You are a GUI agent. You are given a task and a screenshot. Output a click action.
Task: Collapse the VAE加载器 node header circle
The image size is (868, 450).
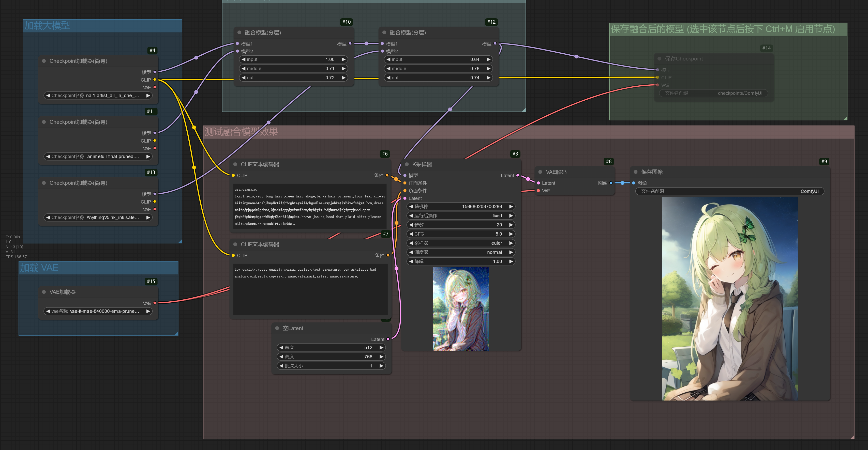click(x=44, y=292)
